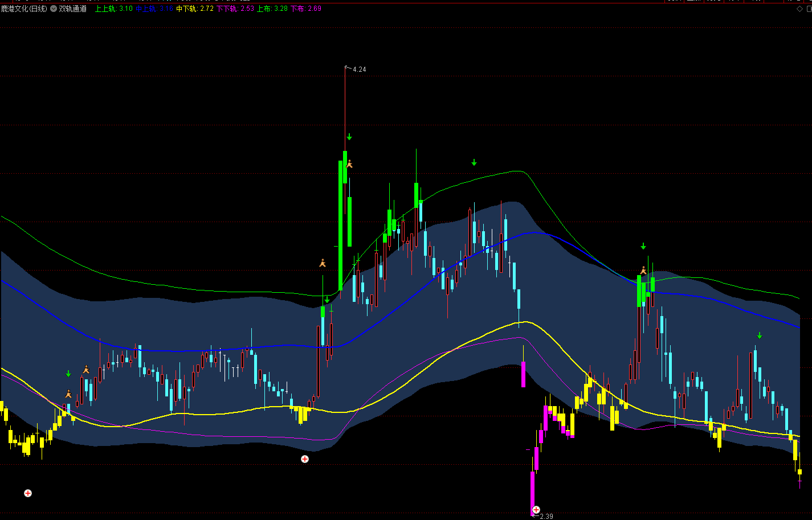Click the leftmost runner signal icon
Screen dimensions: 812x520
coord(68,394)
